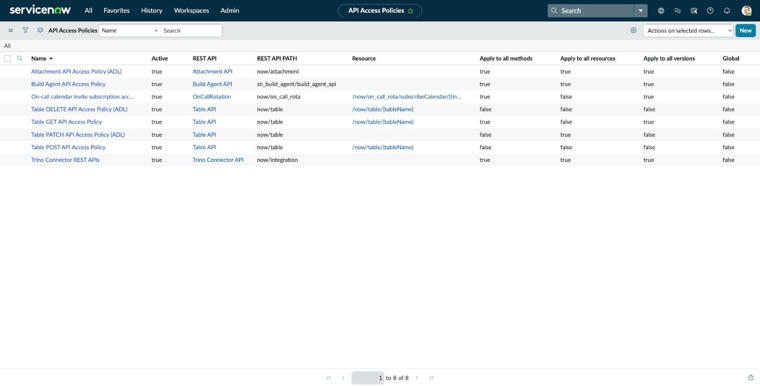This screenshot has width=760, height=387.
Task: Click the response time clock icon
Action: 751,378
